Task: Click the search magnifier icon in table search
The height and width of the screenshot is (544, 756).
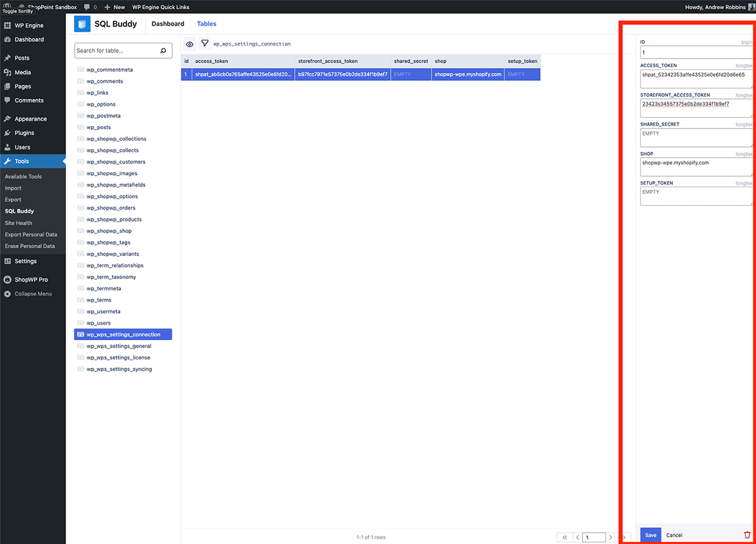Action: coord(163,51)
